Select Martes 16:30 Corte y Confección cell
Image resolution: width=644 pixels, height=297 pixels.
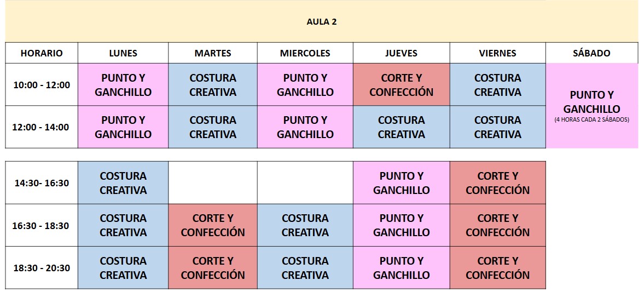pos(213,225)
